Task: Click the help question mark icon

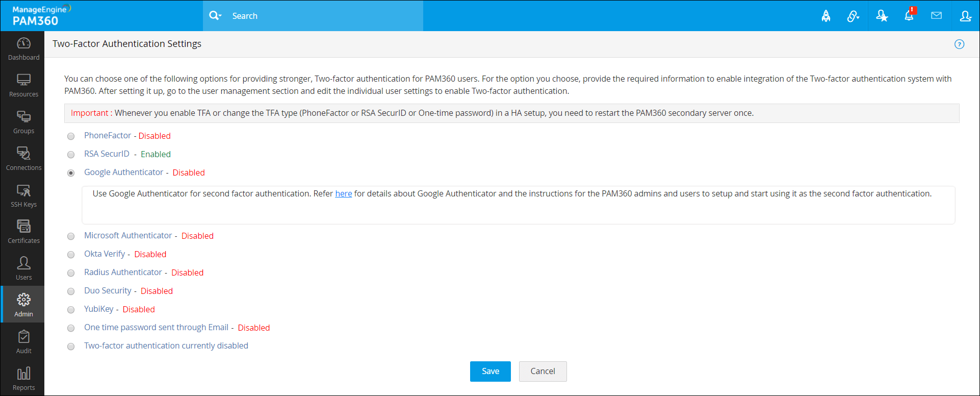Action: point(959,44)
